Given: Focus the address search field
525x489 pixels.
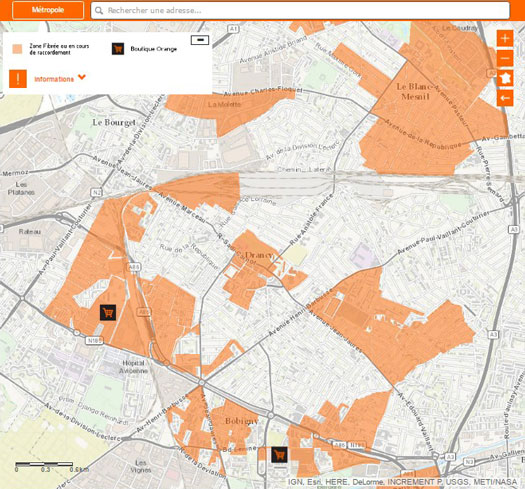Looking at the screenshot, I should pyautogui.click(x=300, y=10).
